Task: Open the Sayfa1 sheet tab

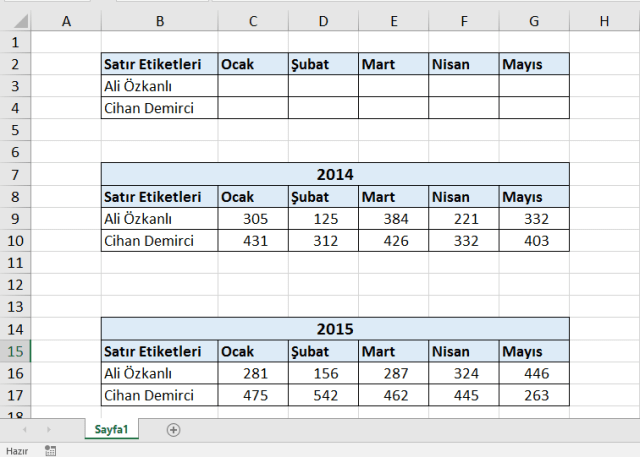Action: coord(111,429)
